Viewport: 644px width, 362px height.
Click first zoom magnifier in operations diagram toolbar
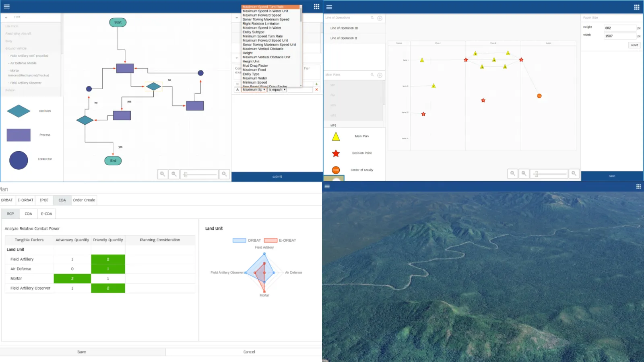pyautogui.click(x=512, y=173)
